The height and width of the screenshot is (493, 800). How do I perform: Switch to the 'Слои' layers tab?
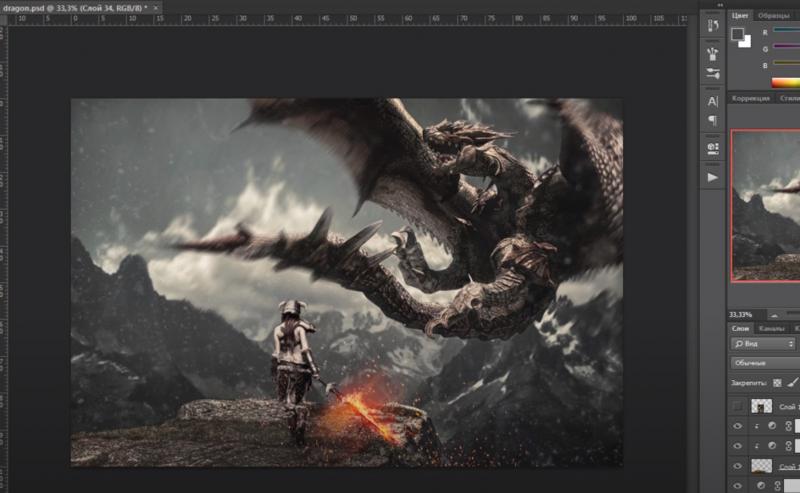[740, 328]
